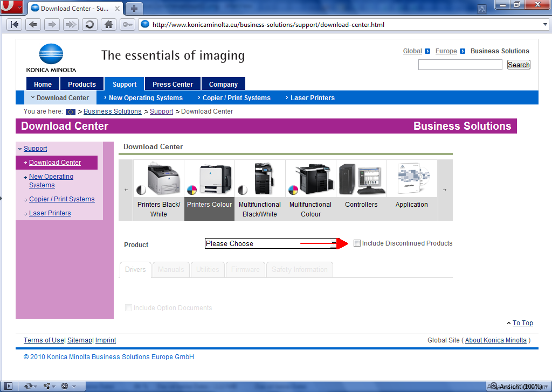Open the Opera Unite status icon
The width and height of the screenshot is (552, 392).
point(49,386)
